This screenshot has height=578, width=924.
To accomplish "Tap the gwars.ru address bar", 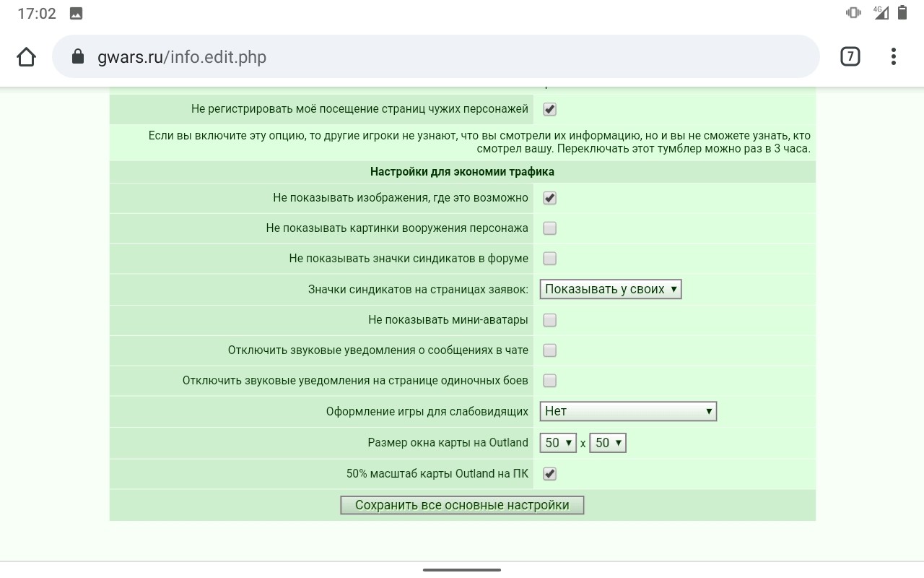I will (x=436, y=56).
